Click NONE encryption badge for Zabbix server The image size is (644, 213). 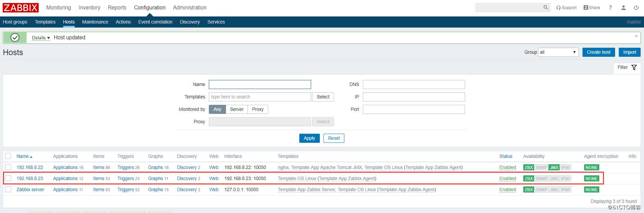pyautogui.click(x=592, y=189)
